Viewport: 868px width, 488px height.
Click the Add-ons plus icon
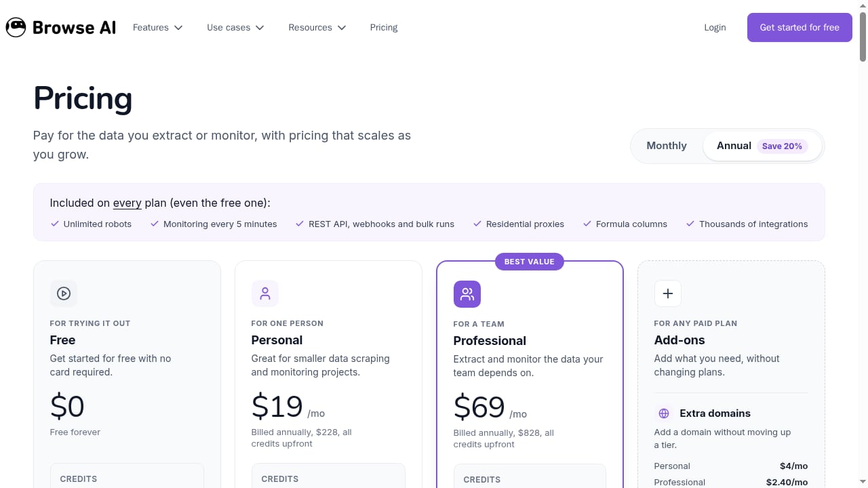[668, 293]
